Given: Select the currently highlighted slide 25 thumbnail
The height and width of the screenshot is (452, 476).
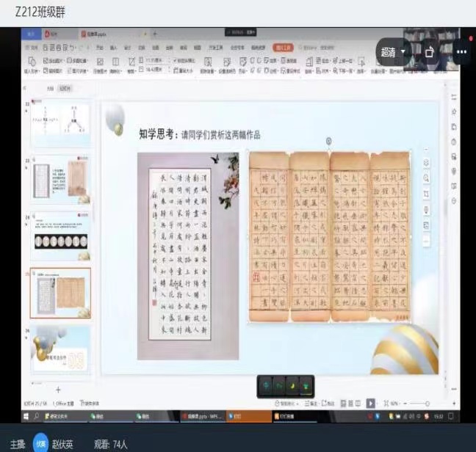Looking at the screenshot, I should pos(60,292).
